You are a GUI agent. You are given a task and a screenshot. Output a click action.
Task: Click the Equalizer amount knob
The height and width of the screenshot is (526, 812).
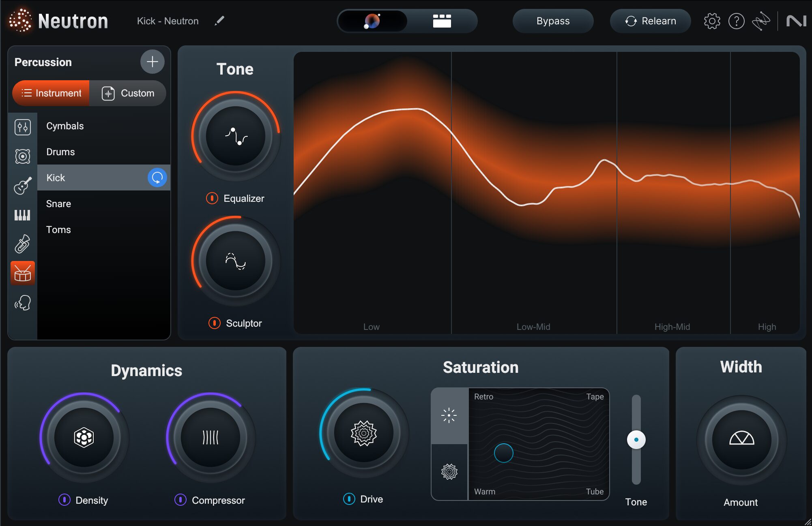click(236, 136)
